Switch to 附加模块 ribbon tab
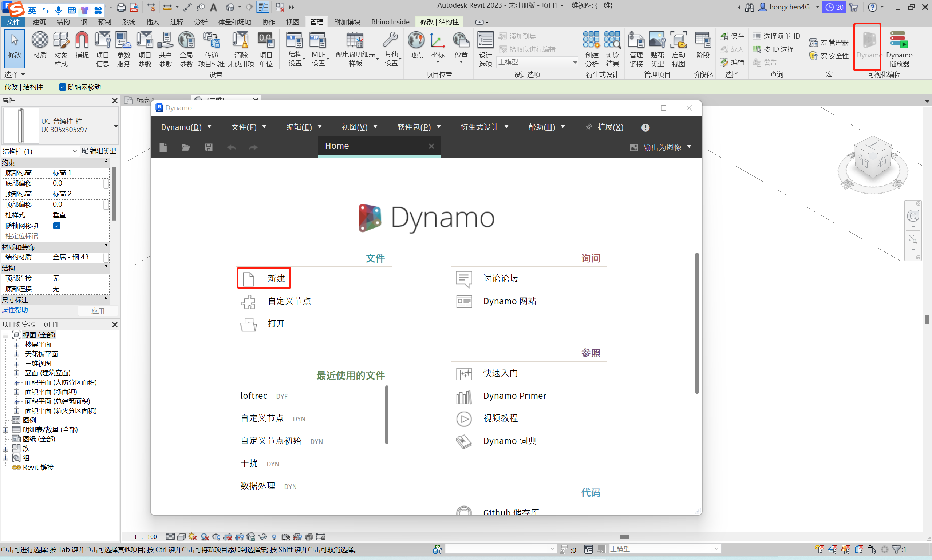932x560 pixels. click(347, 22)
